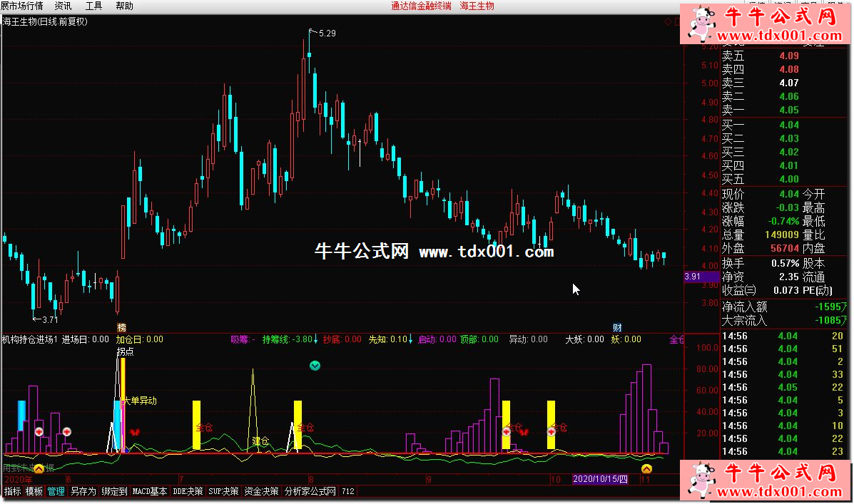
Task: Switch to the SUP决策 indicator tab
Action: [x=223, y=491]
